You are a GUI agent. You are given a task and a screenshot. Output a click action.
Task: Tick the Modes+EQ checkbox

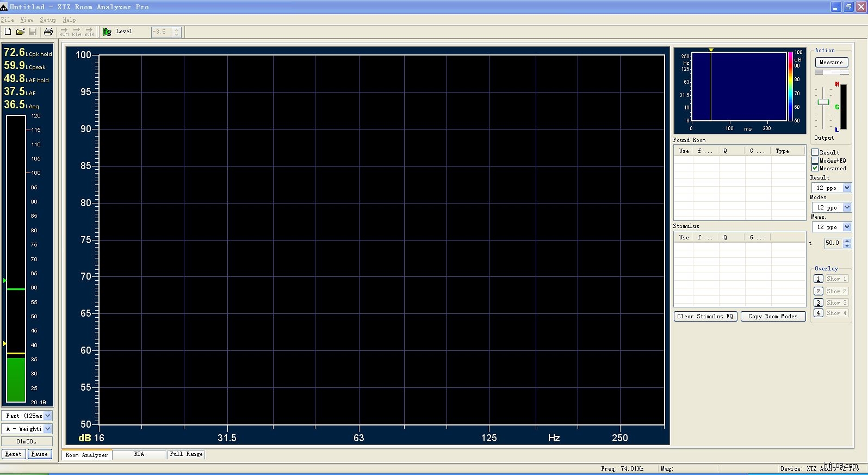pos(815,161)
